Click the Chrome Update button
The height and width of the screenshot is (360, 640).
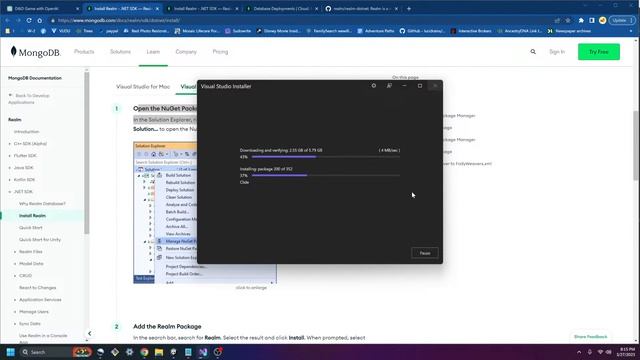pos(622,20)
